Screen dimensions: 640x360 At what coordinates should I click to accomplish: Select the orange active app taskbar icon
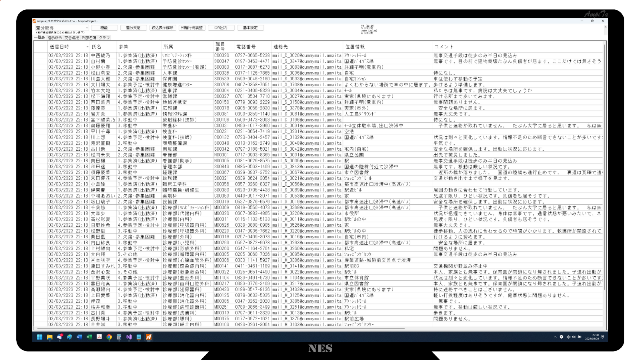coord(149,337)
